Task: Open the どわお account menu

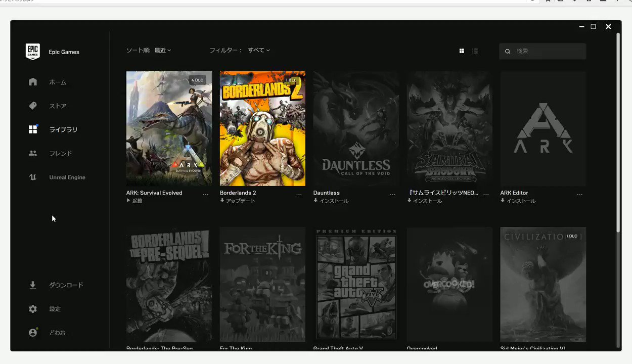Action: (58, 333)
